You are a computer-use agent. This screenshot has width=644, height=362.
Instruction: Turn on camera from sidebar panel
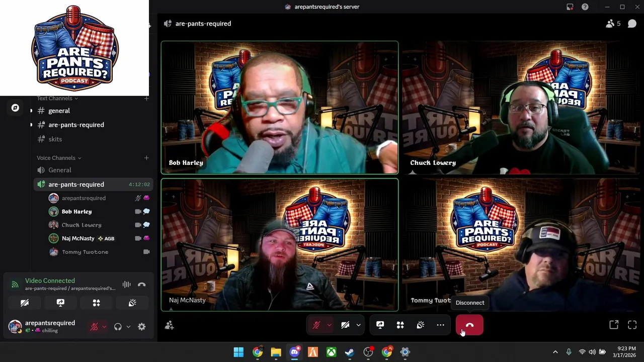tap(25, 303)
